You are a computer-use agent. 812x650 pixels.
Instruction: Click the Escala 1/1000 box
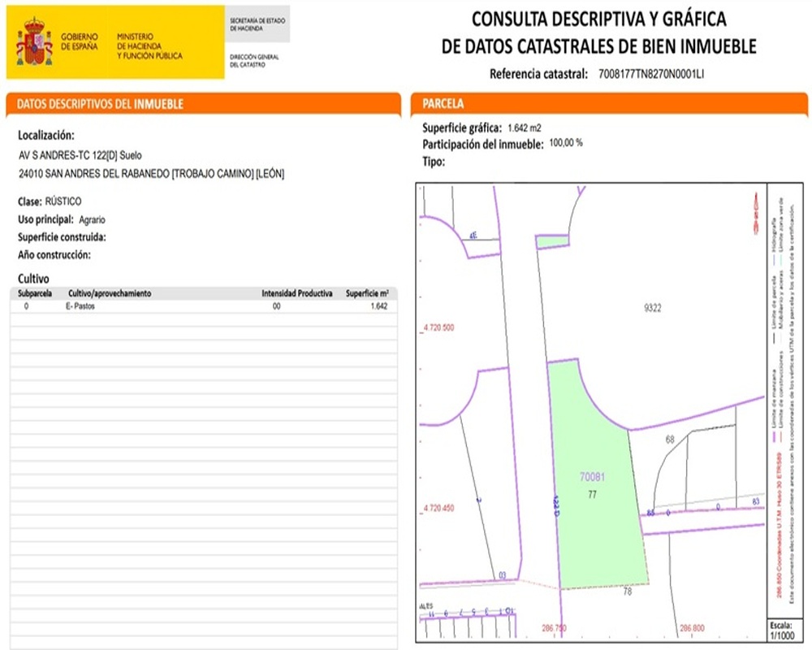point(783,630)
